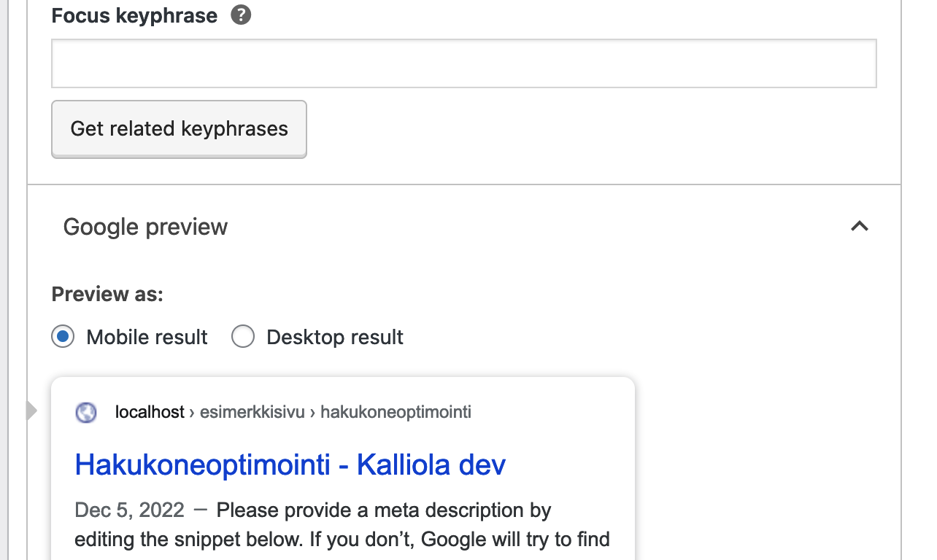
Task: Click the meta description snippet text
Action: click(342, 525)
